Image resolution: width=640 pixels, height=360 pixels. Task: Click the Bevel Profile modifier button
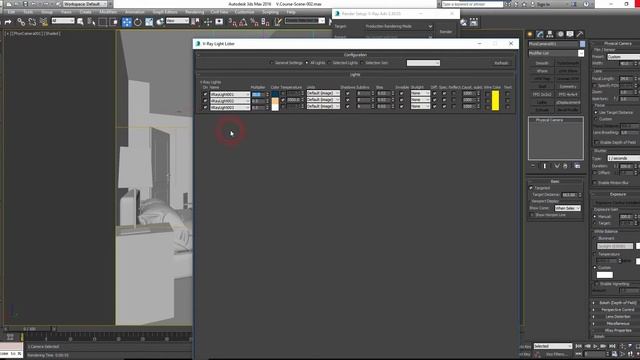click(x=568, y=110)
